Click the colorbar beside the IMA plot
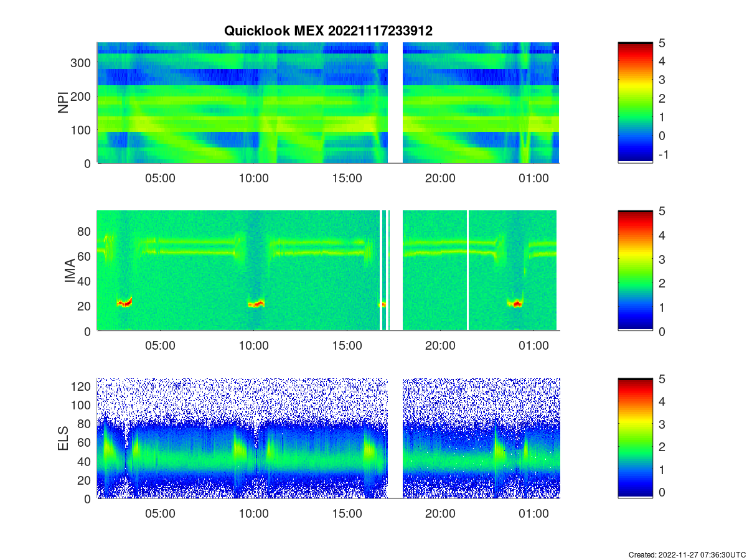The height and width of the screenshot is (560, 747). (x=635, y=271)
